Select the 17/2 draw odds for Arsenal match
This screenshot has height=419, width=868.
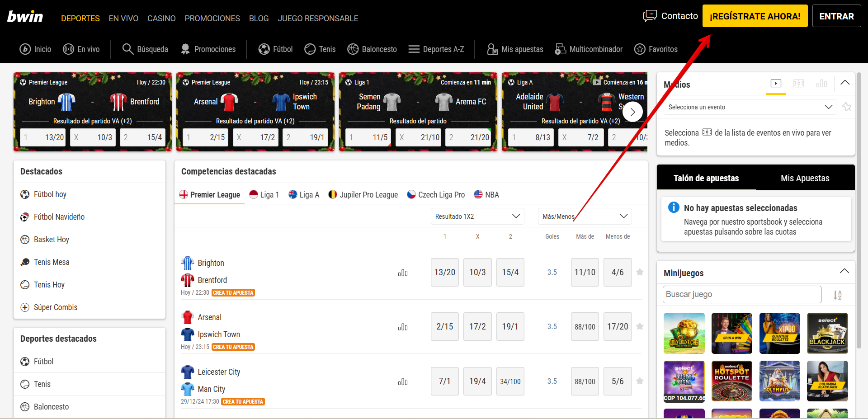477,327
